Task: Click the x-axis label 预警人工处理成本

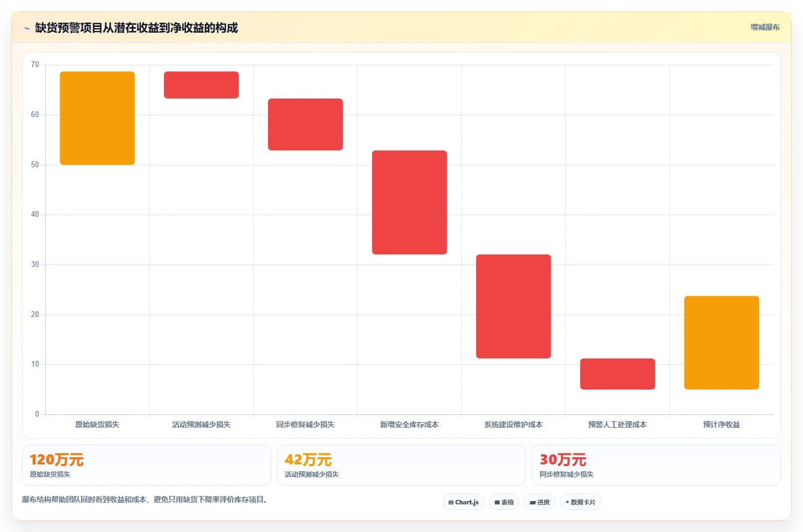Action: (618, 424)
